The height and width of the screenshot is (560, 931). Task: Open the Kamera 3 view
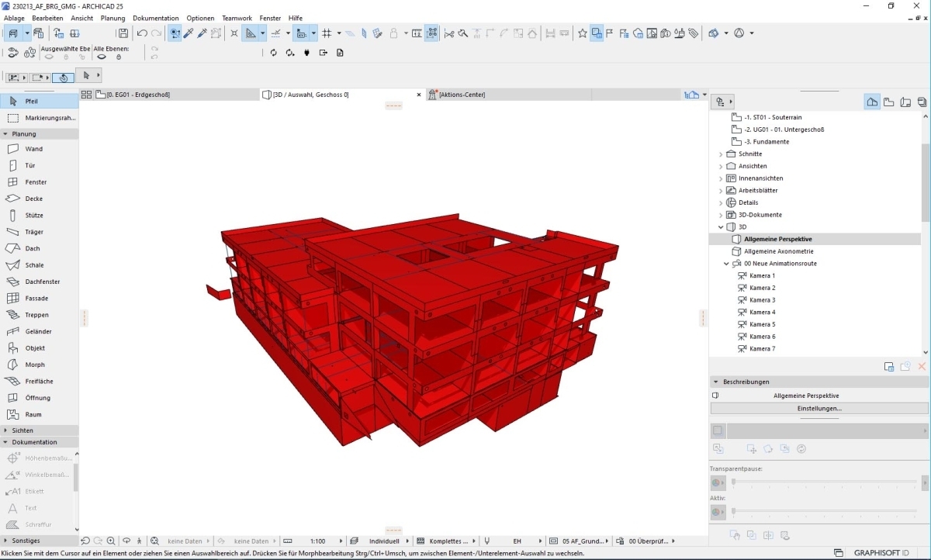point(762,300)
